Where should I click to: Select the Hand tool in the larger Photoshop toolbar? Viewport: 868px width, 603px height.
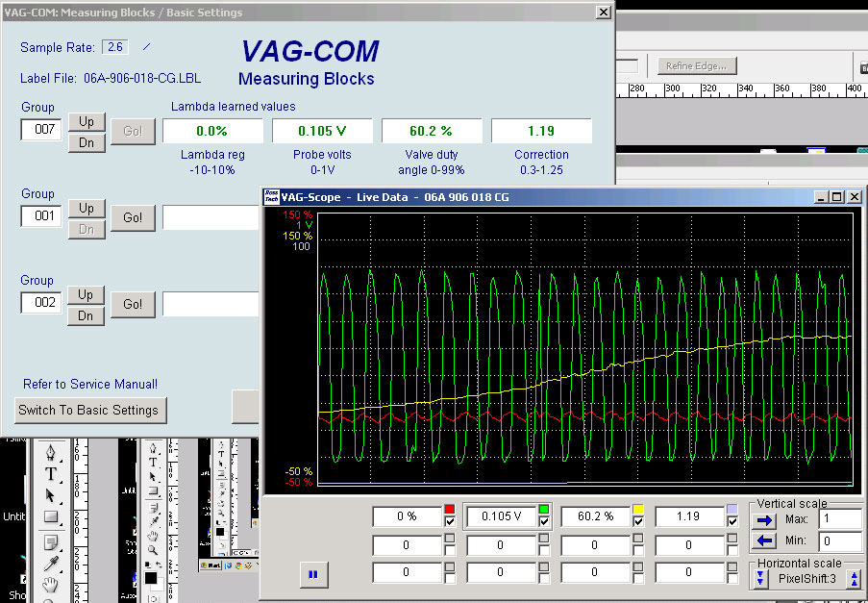click(50, 584)
